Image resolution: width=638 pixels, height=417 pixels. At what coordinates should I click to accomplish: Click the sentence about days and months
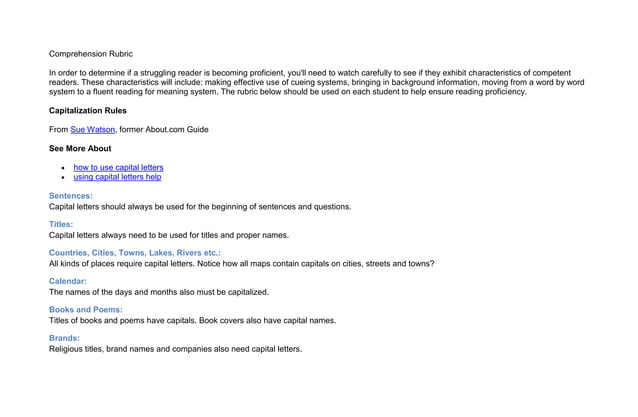coord(159,292)
